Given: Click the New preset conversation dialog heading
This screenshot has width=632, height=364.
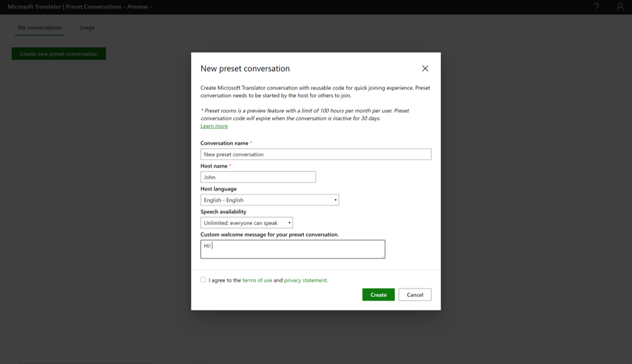Looking at the screenshot, I should pyautogui.click(x=245, y=68).
